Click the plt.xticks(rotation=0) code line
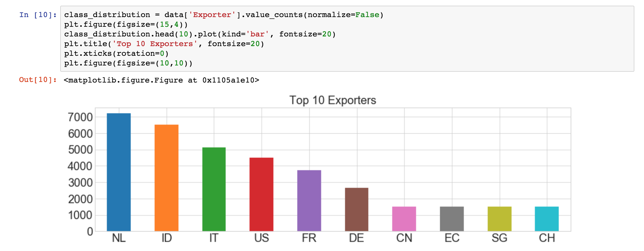 [x=116, y=54]
